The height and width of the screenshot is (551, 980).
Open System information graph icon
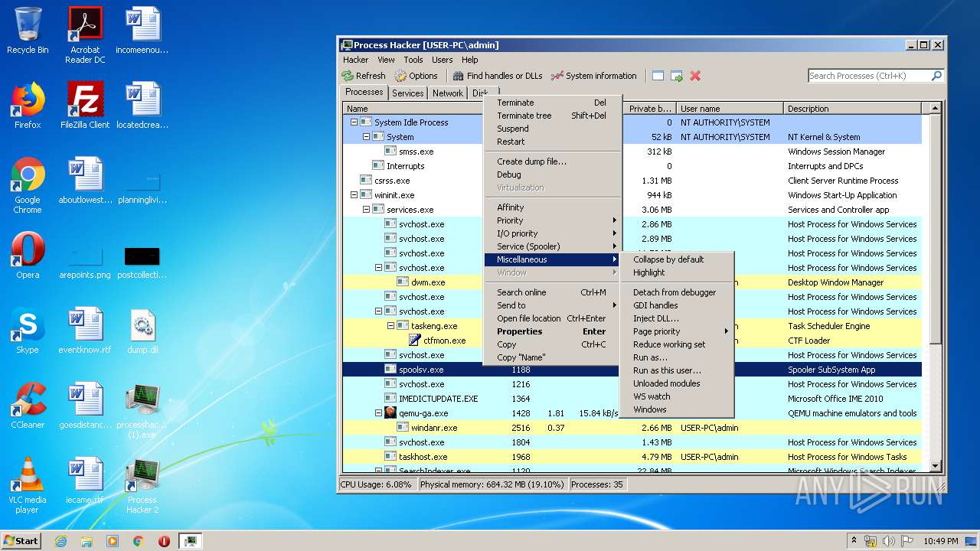pyautogui.click(x=557, y=76)
